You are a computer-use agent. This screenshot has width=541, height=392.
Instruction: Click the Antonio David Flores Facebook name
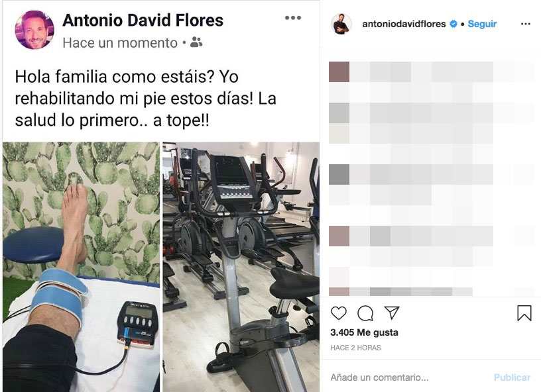[x=143, y=20]
